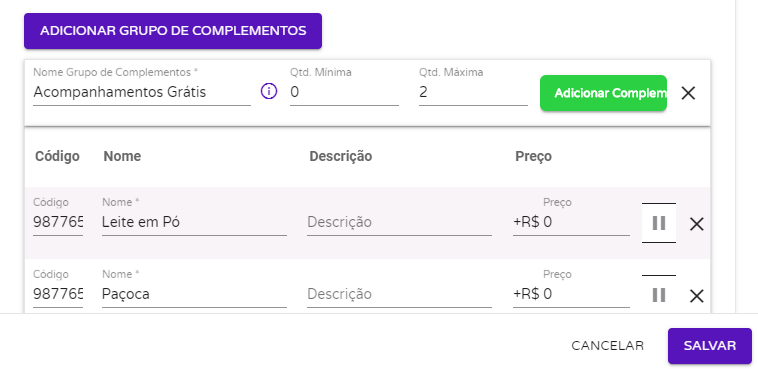
Task: Focus the Qtd. Máxima field
Action: 473,92
